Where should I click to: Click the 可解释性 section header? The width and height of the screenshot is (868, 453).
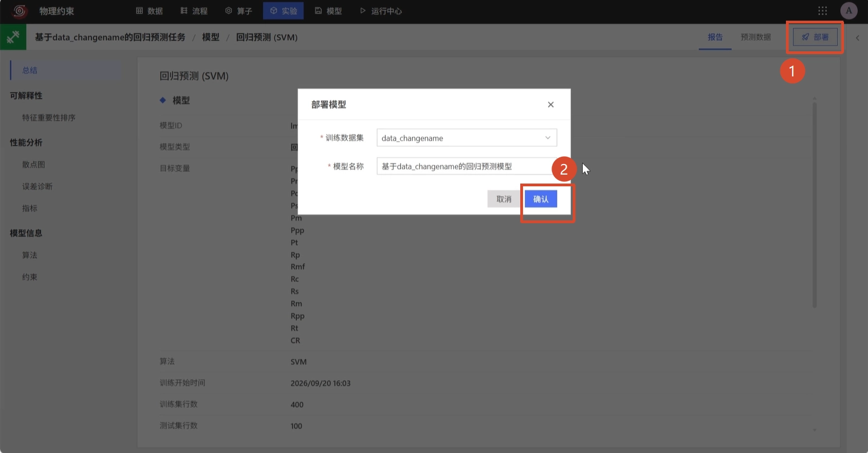pyautogui.click(x=26, y=95)
